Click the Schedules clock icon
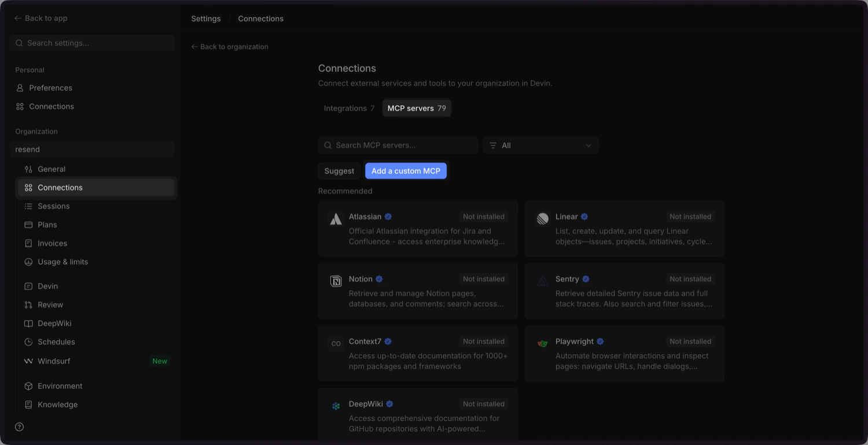Image resolution: width=868 pixels, height=445 pixels. [28, 342]
